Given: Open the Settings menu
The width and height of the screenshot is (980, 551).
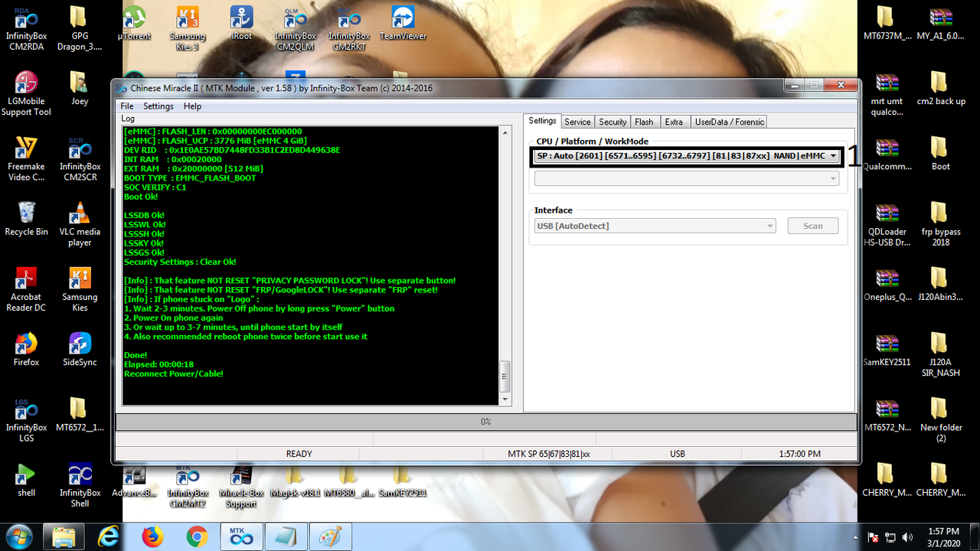Looking at the screenshot, I should (158, 106).
